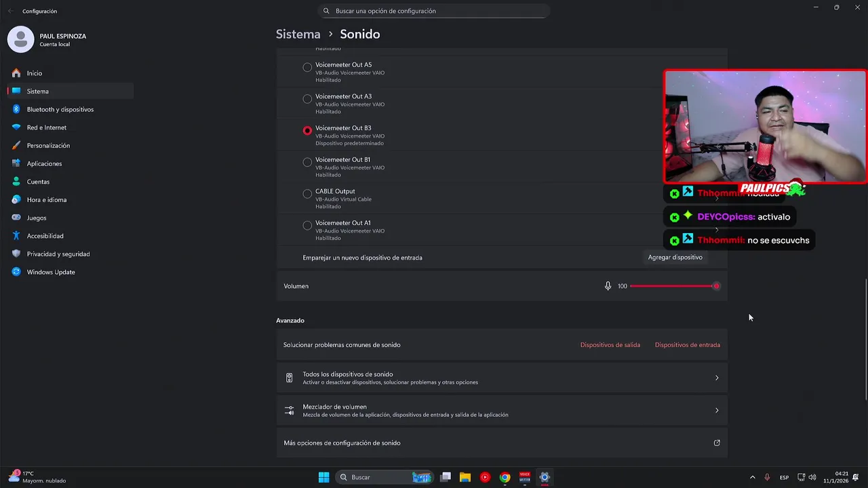Click Agregar dispositivo button
This screenshot has height=488, width=868.
tap(675, 258)
